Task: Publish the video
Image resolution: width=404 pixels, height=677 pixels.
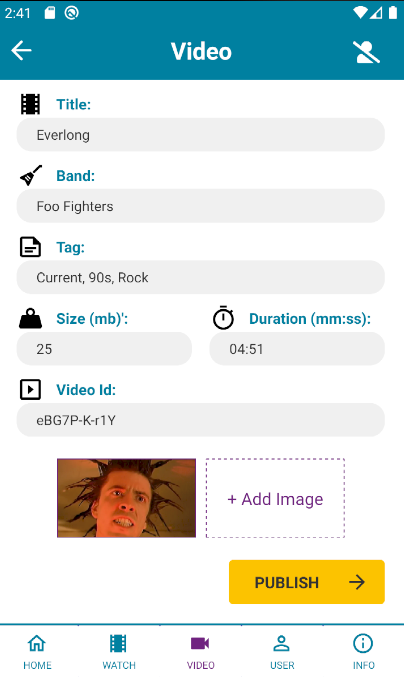Action: (307, 582)
